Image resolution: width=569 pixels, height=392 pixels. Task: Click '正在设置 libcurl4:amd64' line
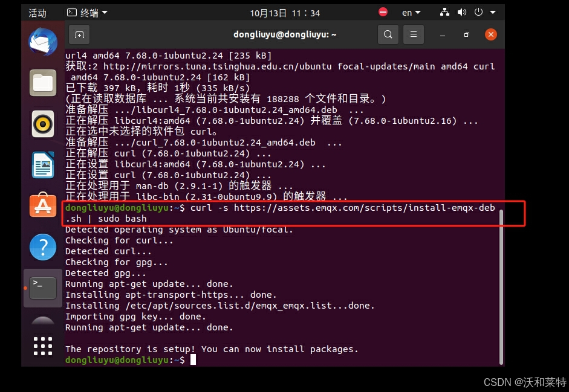195,164
